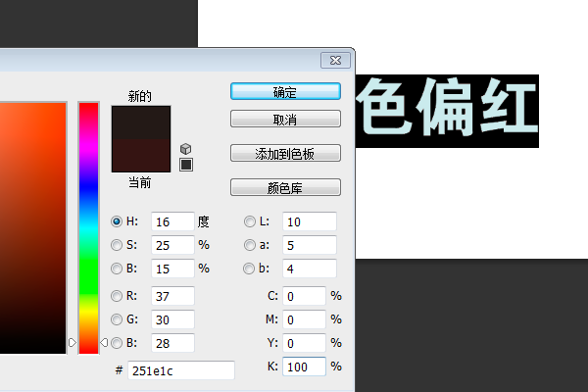Click the S field showing 25
This screenshot has height=392, width=588.
tap(172, 245)
